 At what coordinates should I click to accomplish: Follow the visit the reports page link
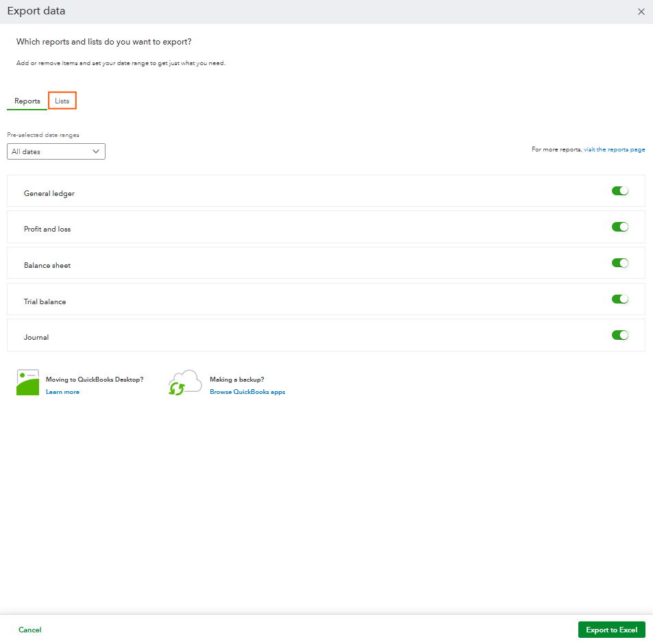point(614,149)
